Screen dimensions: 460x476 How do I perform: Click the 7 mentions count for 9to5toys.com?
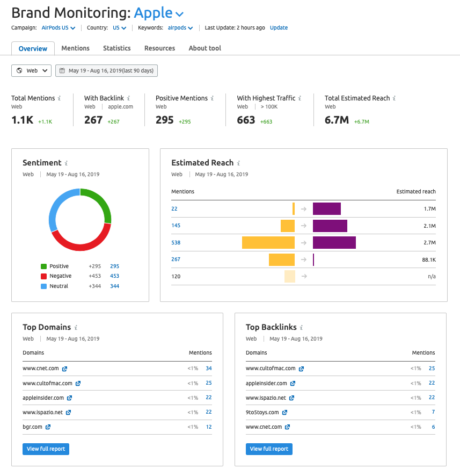pyautogui.click(x=433, y=412)
